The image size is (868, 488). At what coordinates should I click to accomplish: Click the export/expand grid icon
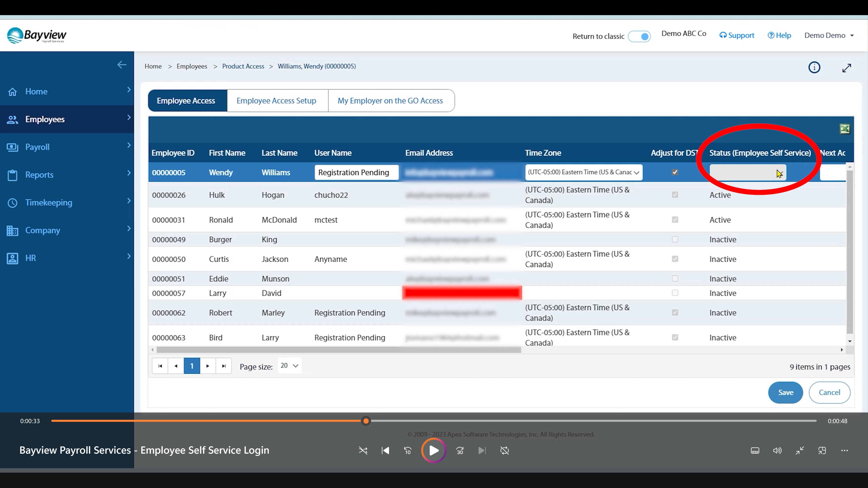click(845, 129)
